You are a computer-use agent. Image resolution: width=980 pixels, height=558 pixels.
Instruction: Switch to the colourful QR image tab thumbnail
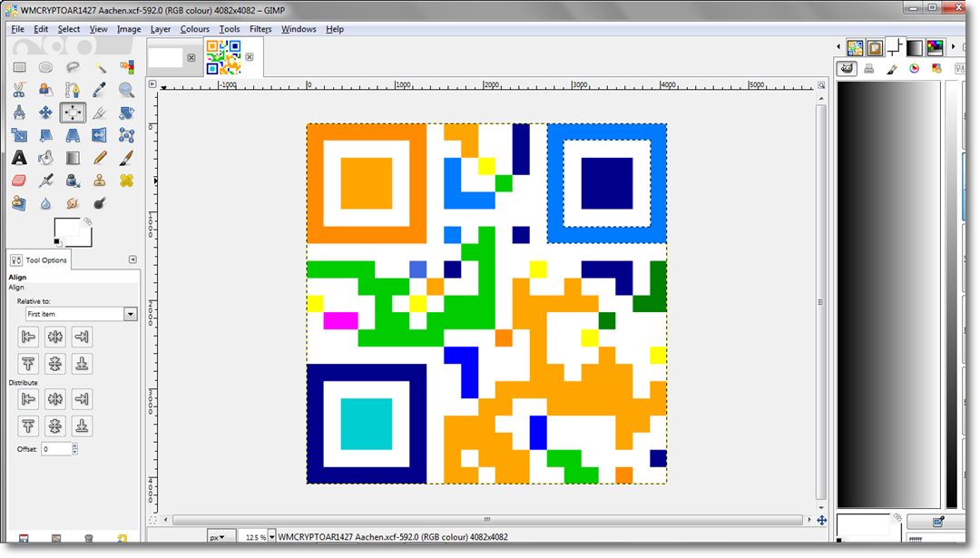224,57
